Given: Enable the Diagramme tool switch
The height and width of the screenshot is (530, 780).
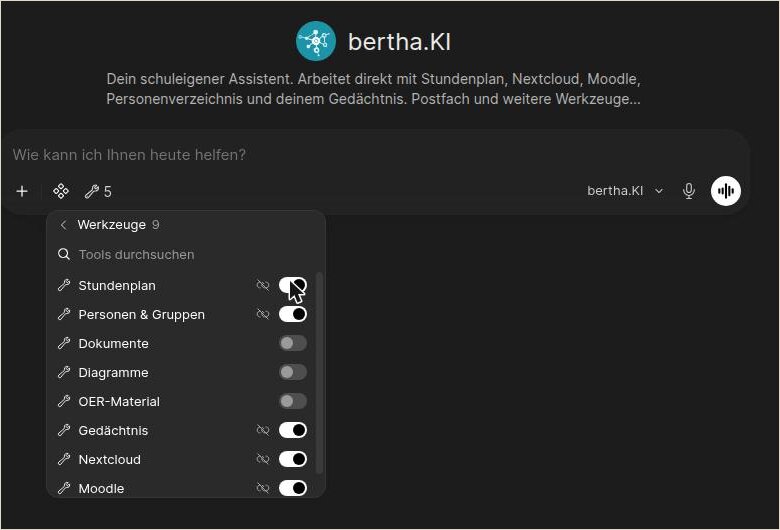Looking at the screenshot, I should [292, 372].
